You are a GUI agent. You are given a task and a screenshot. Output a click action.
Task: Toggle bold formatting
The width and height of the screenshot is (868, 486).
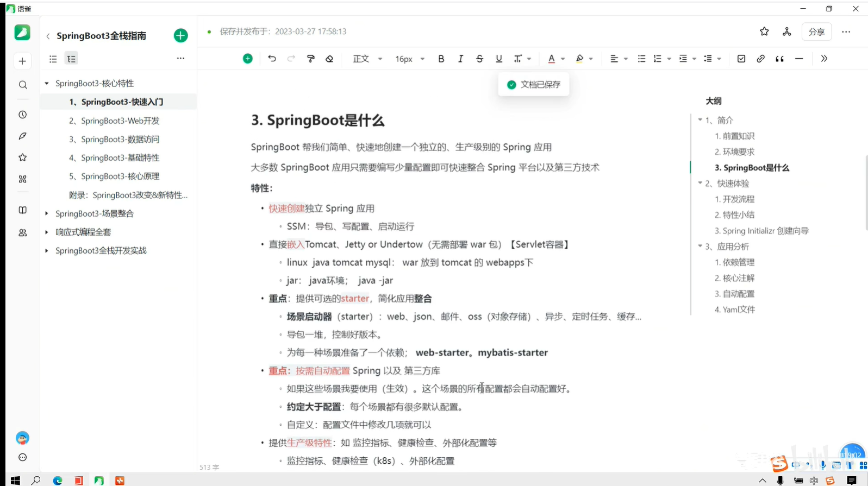441,59
